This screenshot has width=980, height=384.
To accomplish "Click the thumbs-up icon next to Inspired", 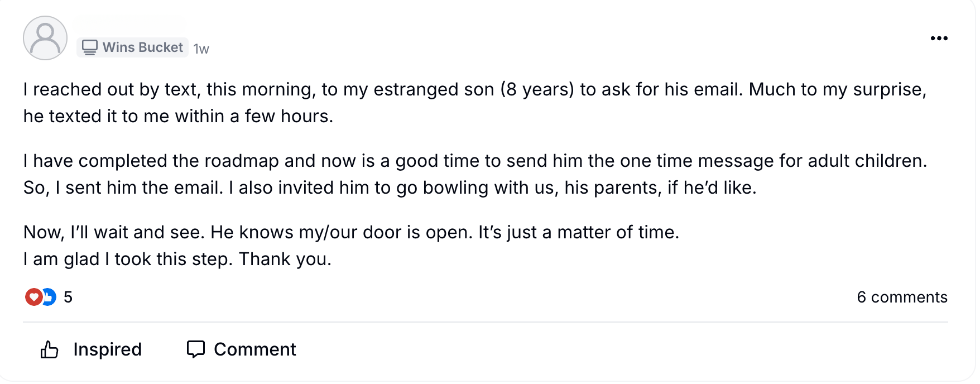I will pyautogui.click(x=50, y=350).
